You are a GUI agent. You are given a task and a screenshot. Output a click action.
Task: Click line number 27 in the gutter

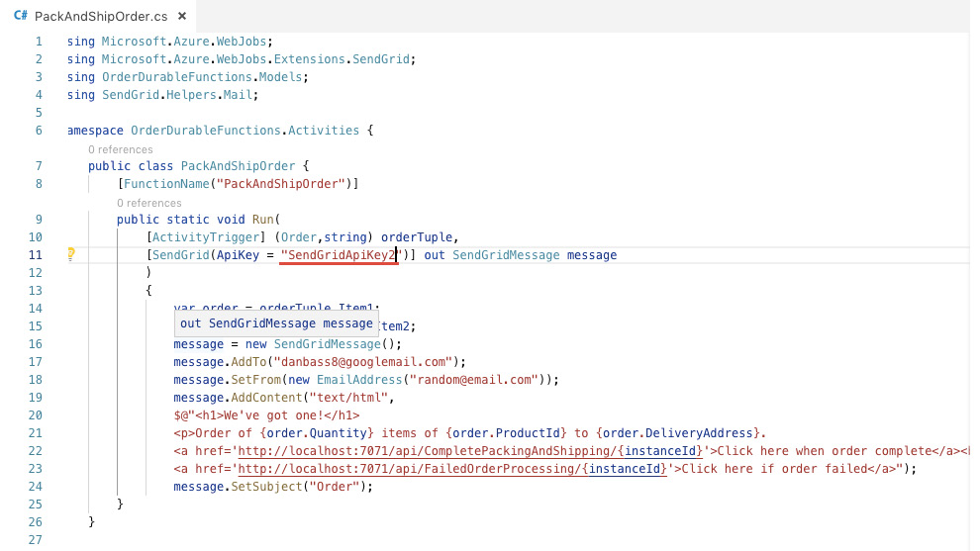point(35,540)
